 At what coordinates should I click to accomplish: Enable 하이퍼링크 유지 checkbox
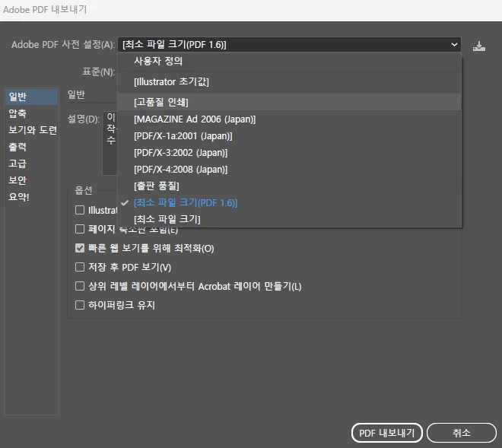pos(79,305)
